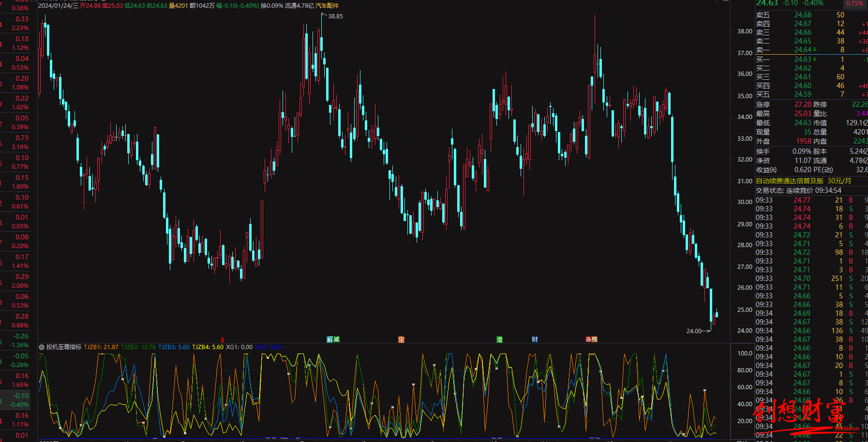Click the red 涨榜 marker icon
The image size is (868, 442).
point(591,339)
